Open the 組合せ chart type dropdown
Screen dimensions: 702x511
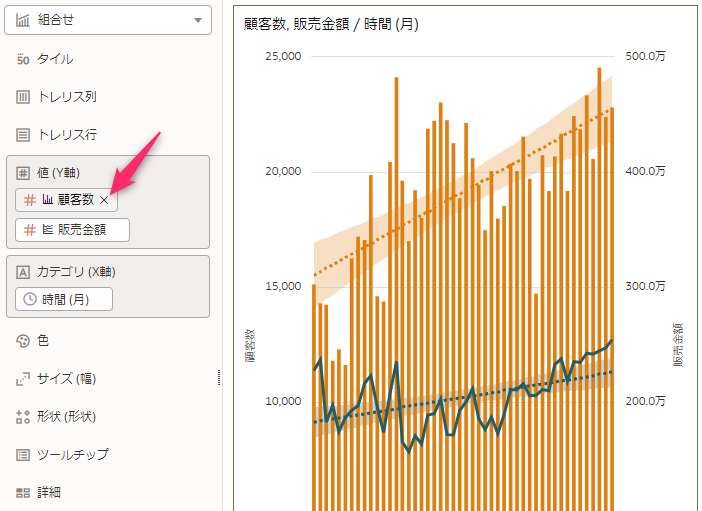[x=108, y=20]
